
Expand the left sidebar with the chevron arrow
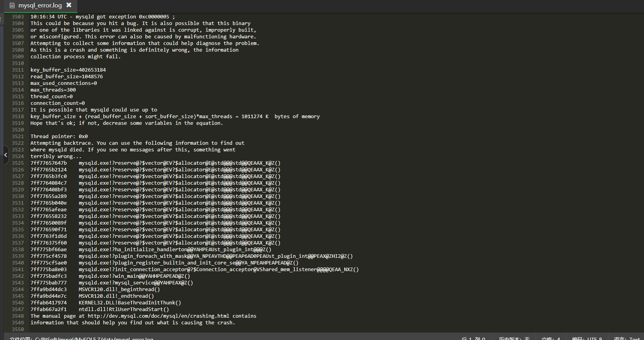coord(5,155)
